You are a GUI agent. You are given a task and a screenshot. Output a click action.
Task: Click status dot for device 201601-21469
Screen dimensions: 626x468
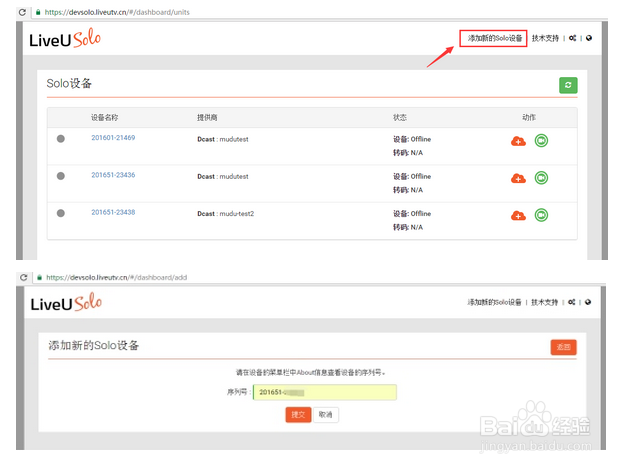(61, 139)
